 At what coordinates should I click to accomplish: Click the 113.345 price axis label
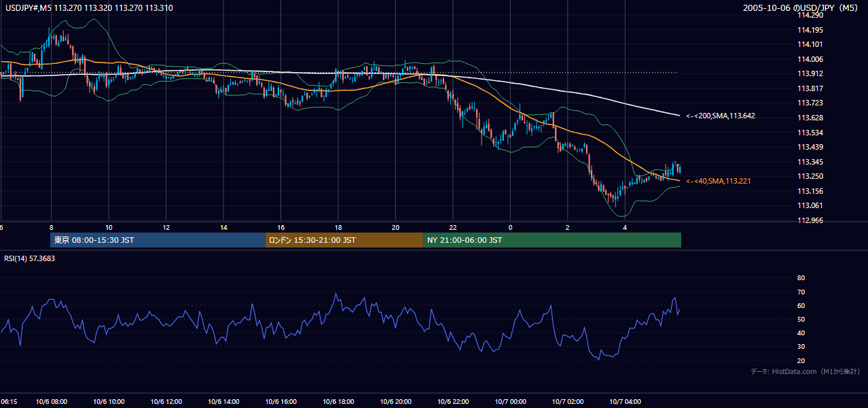[810, 162]
